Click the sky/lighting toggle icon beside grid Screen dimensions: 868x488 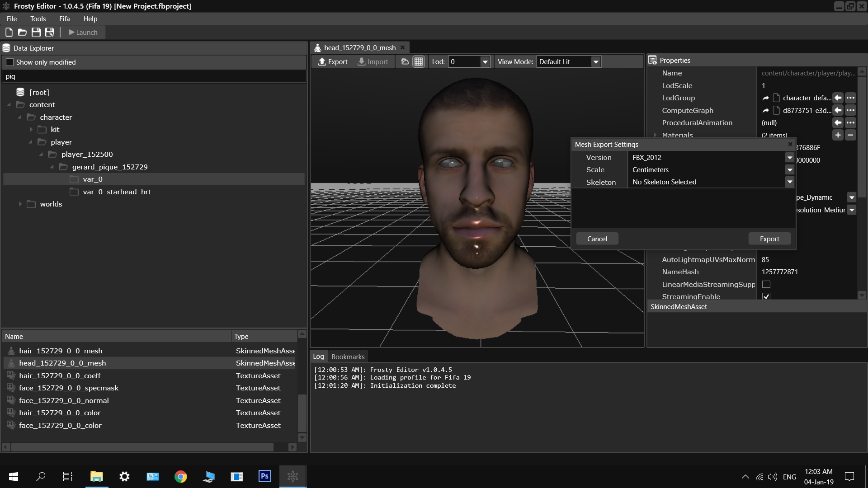coord(405,62)
